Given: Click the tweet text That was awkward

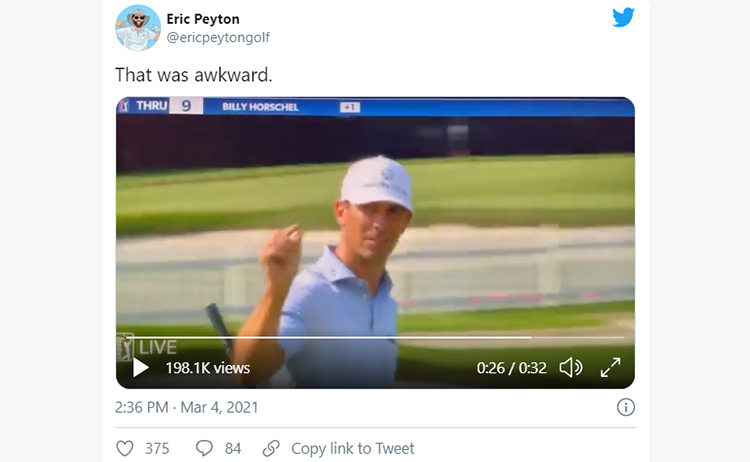Looking at the screenshot, I should click(x=194, y=75).
